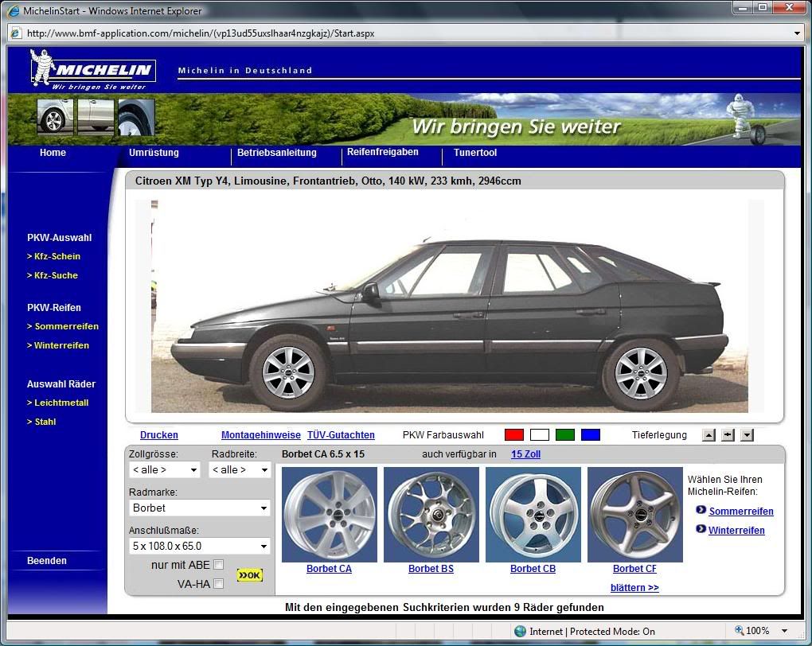Image resolution: width=812 pixels, height=646 pixels.
Task: Open the Radmarke dropdown showing Borbet
Action: pos(200,508)
